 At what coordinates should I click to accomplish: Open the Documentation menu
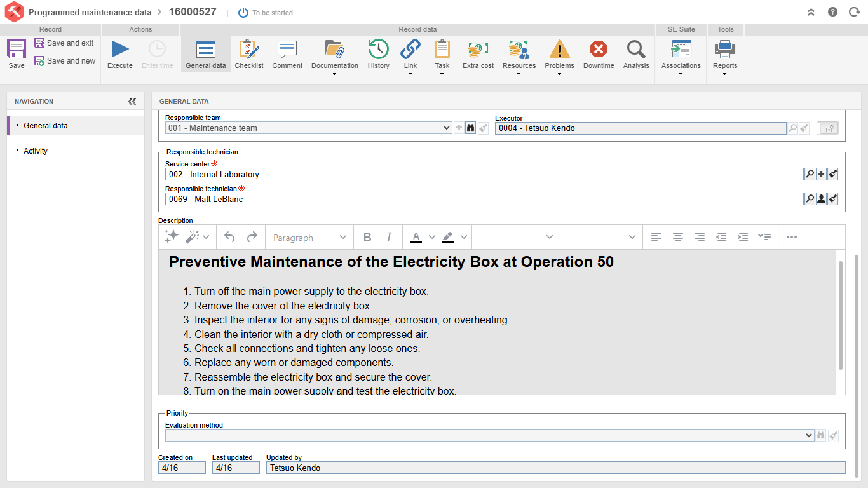(335, 57)
